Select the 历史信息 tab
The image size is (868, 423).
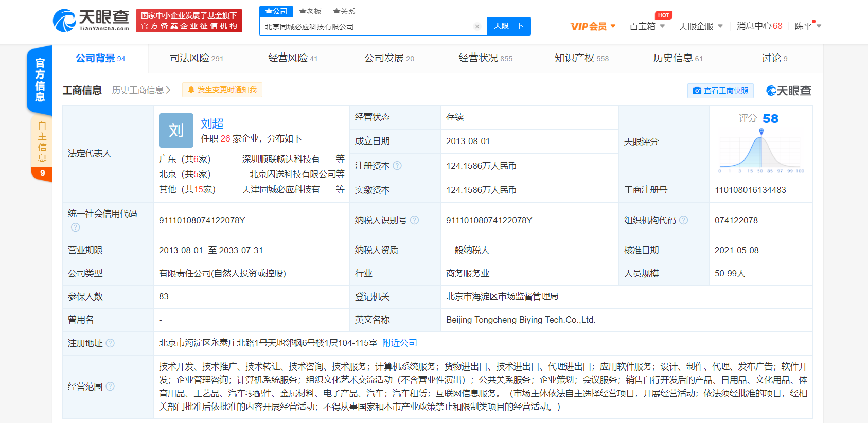[x=678, y=58]
